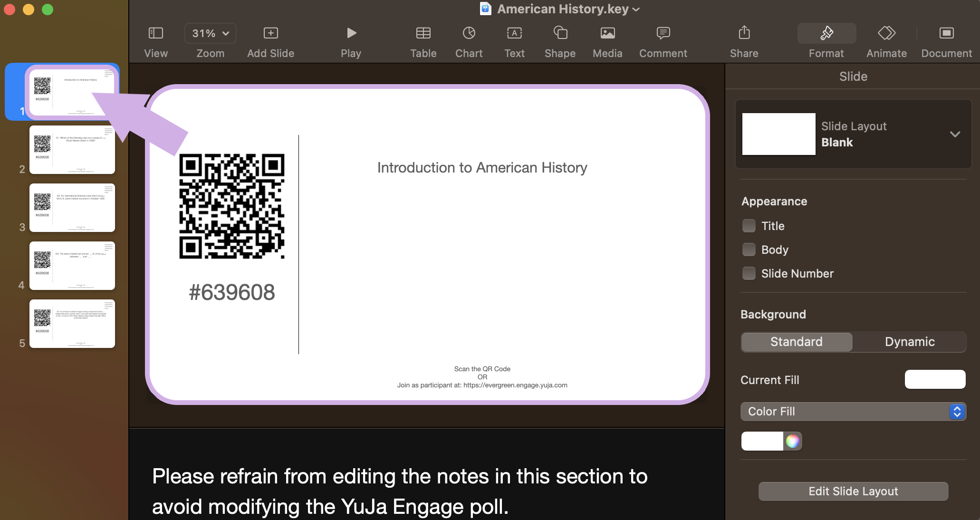980x520 pixels.
Task: Open the 31% zoom level dropdown
Action: [x=211, y=33]
